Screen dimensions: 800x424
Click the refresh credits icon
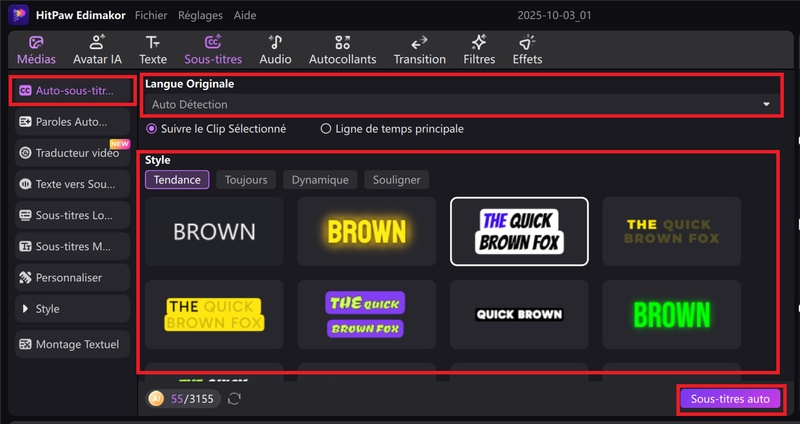[235, 399]
